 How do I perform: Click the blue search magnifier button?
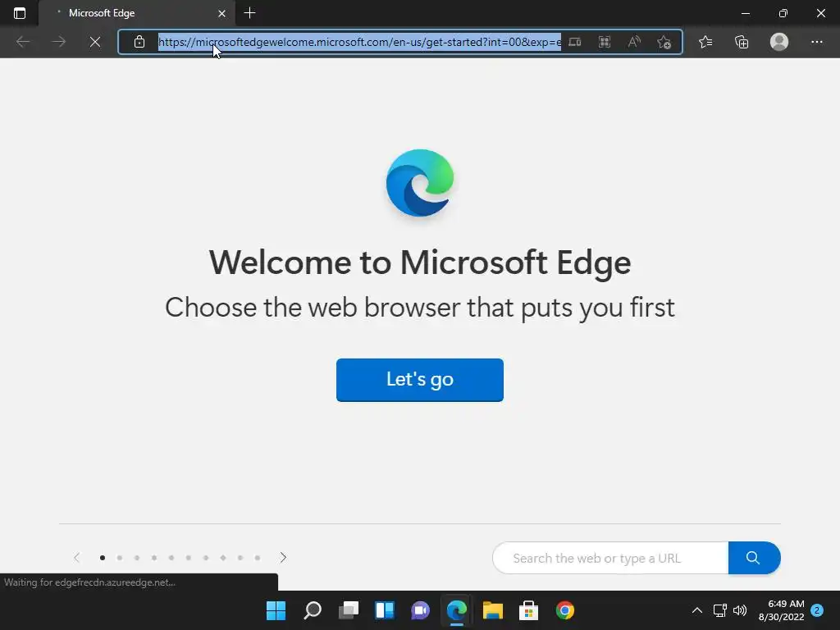(754, 558)
